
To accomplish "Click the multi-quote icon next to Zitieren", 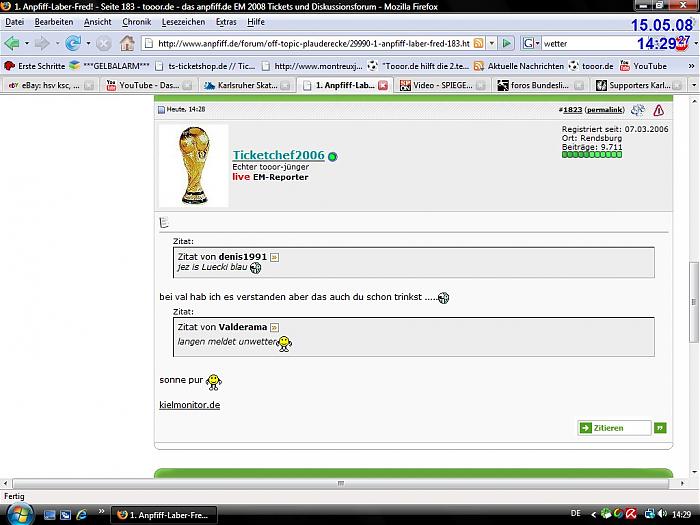I will pyautogui.click(x=660, y=428).
